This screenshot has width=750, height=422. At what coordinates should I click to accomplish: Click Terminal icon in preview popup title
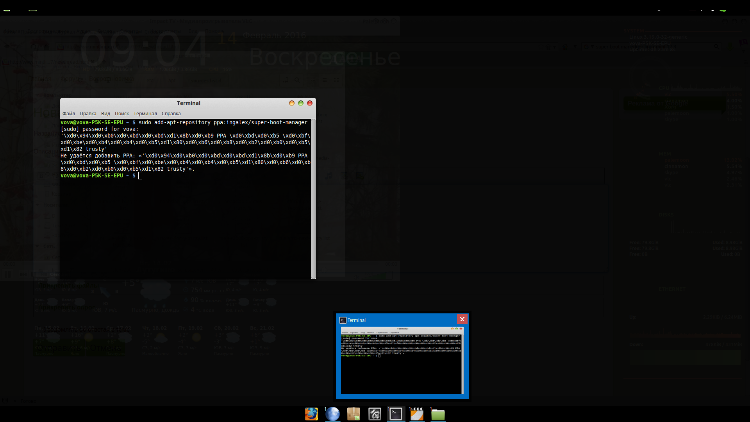coord(343,320)
